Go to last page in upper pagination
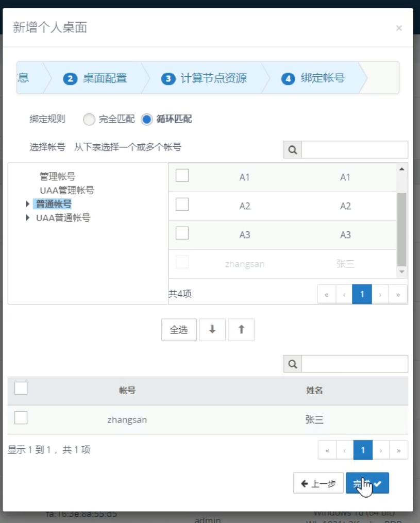 [398, 295]
